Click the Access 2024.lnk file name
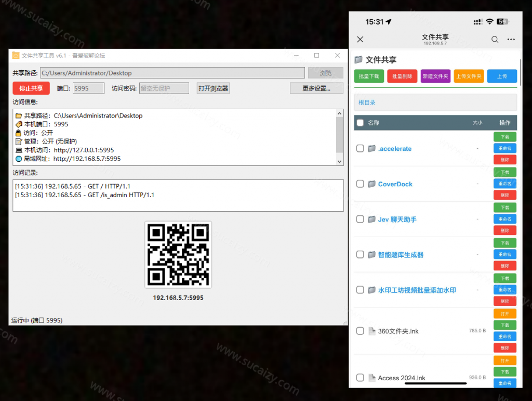Viewport: 532px width, 401px height. tap(402, 378)
